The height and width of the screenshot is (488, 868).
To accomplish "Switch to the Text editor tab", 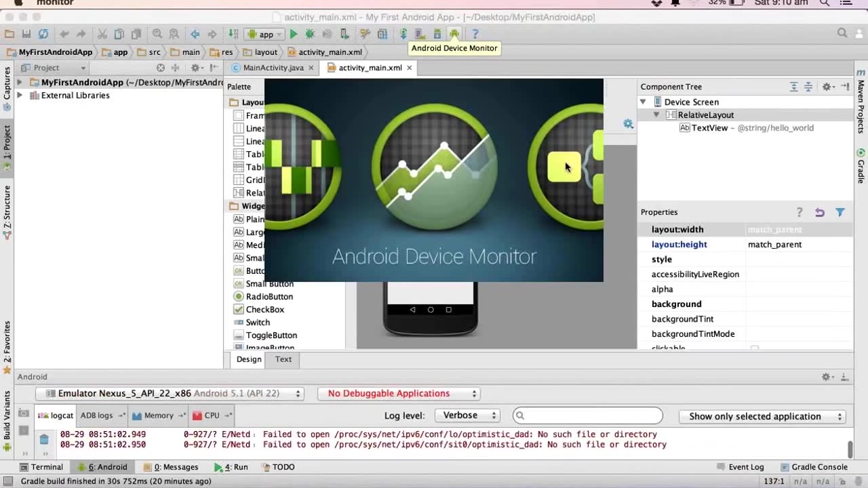I will pyautogui.click(x=283, y=359).
